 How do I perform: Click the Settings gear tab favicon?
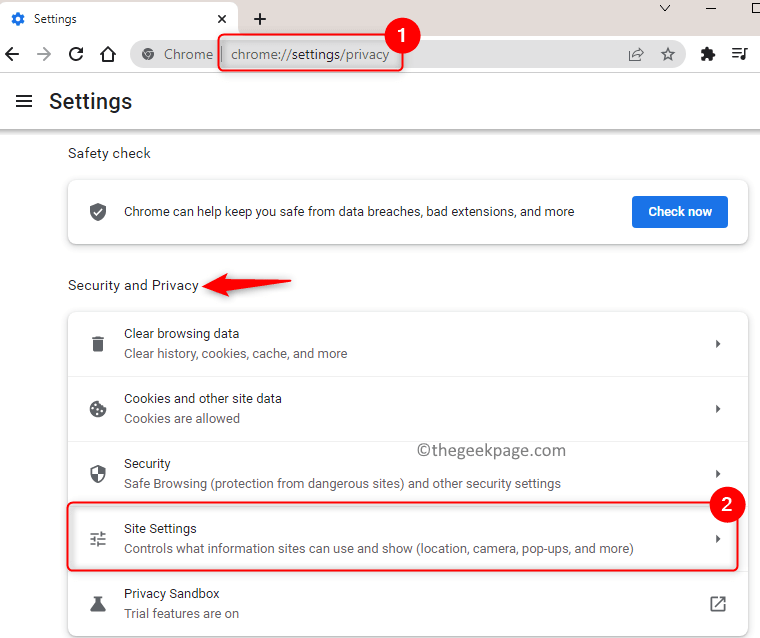coord(18,19)
